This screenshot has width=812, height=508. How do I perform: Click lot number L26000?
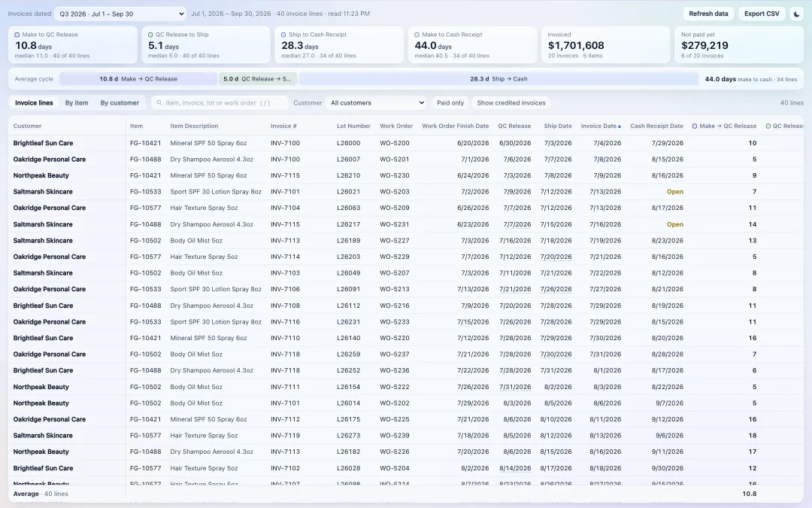pyautogui.click(x=349, y=143)
